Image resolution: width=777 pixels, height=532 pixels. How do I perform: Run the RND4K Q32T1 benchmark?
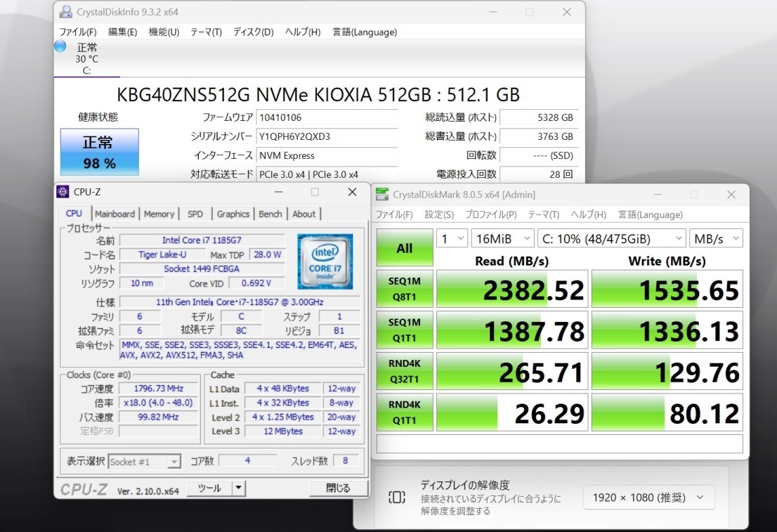(405, 371)
